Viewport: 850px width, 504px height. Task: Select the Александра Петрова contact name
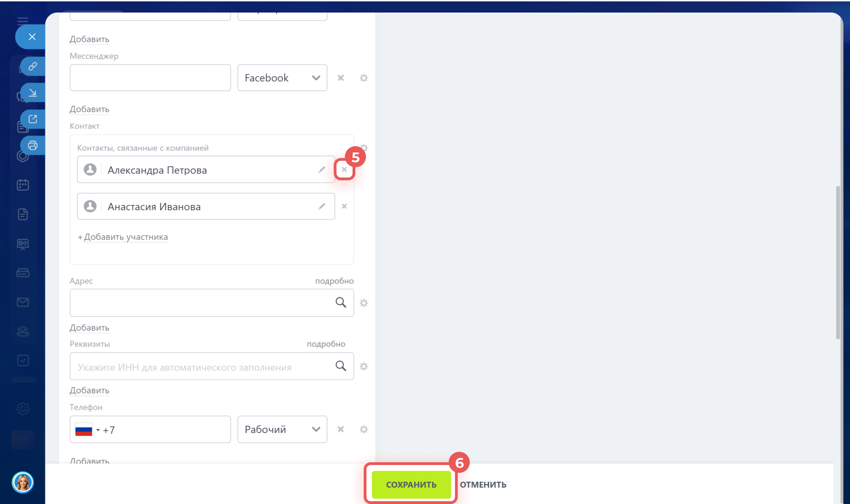pyautogui.click(x=157, y=170)
